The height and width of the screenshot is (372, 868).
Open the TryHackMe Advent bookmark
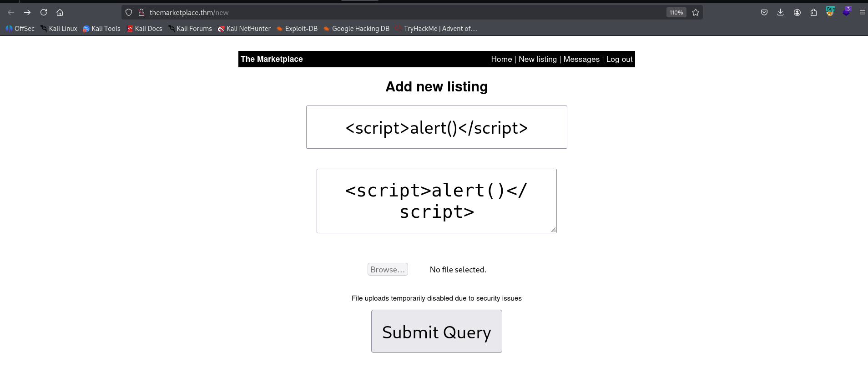pyautogui.click(x=436, y=29)
